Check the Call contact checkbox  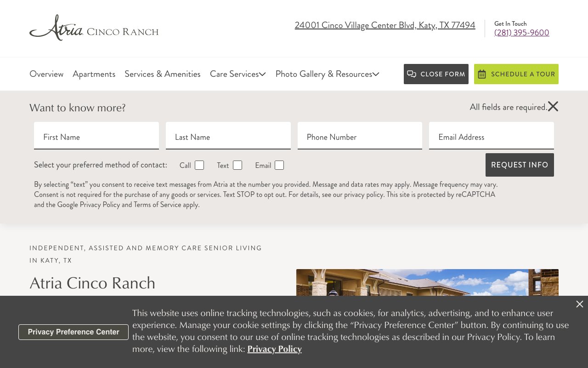pos(199,165)
